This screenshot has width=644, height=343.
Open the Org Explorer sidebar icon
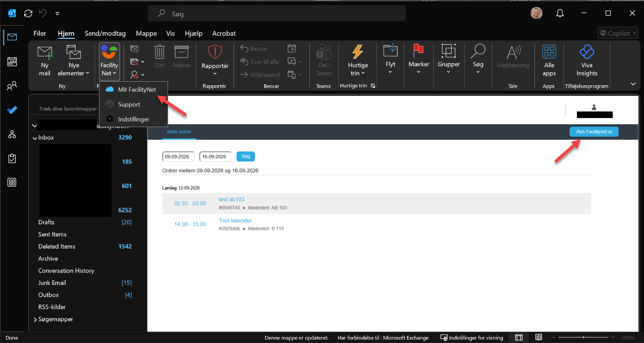pyautogui.click(x=12, y=134)
